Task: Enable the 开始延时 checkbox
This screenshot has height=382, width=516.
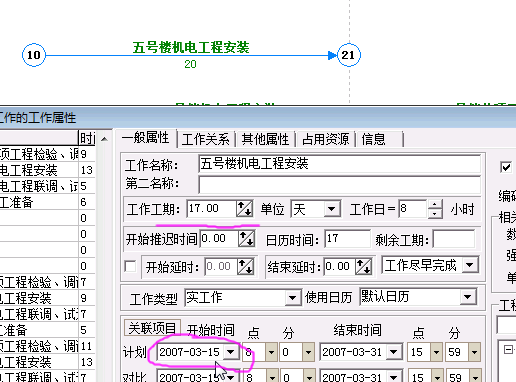Action: point(130,266)
